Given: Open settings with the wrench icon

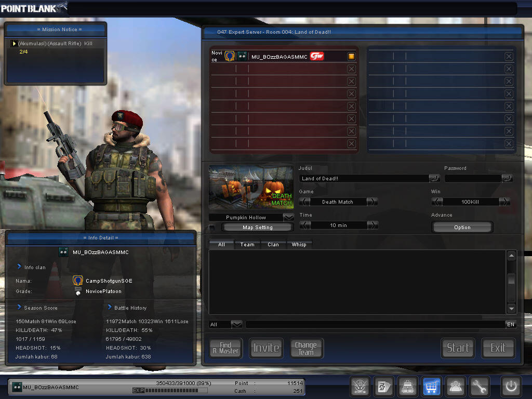Looking at the screenshot, I should coord(479,386).
